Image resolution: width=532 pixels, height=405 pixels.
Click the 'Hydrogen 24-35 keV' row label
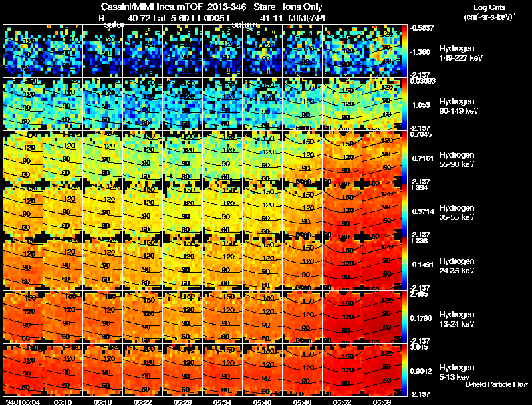457,266
